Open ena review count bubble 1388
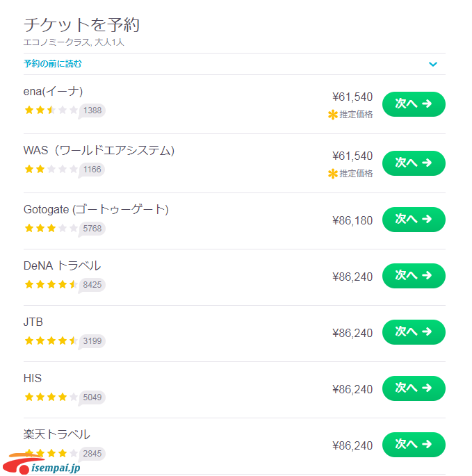The height and width of the screenshot is (476, 472). (x=92, y=110)
